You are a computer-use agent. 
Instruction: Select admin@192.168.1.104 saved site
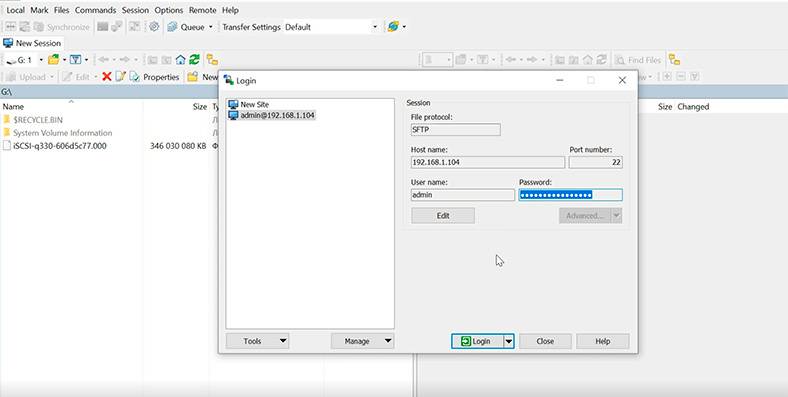point(272,115)
